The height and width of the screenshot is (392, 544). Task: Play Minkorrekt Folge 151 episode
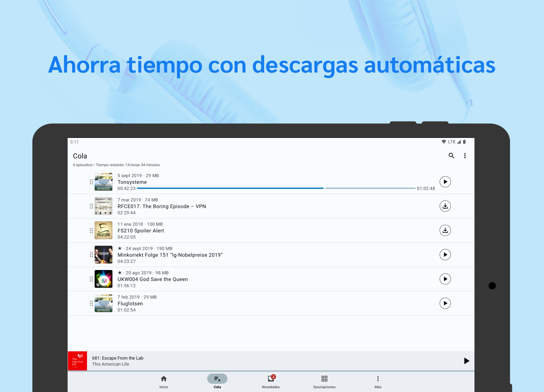(445, 254)
